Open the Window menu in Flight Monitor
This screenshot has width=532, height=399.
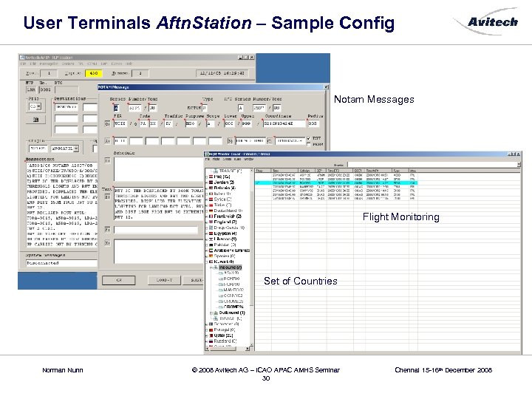249,159
